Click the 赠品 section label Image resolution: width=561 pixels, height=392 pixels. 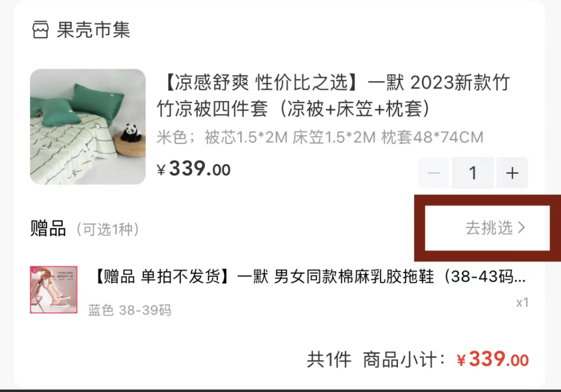click(48, 228)
